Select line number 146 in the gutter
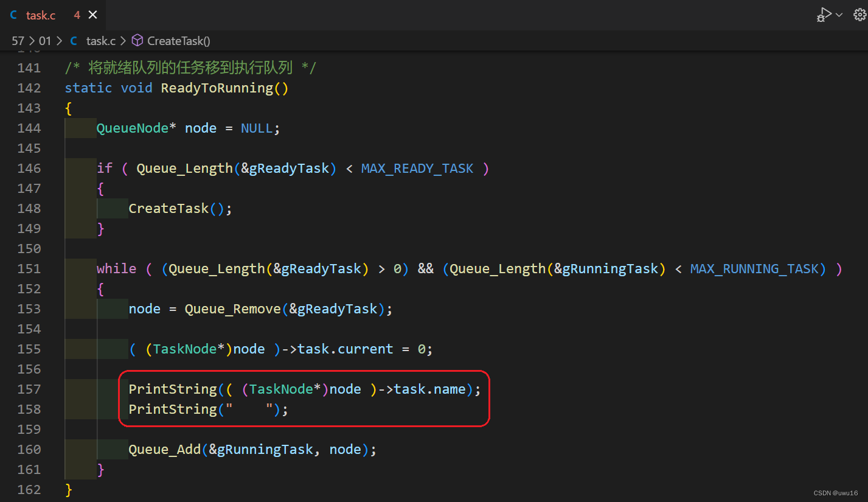Image resolution: width=868 pixels, height=502 pixels. (x=29, y=168)
